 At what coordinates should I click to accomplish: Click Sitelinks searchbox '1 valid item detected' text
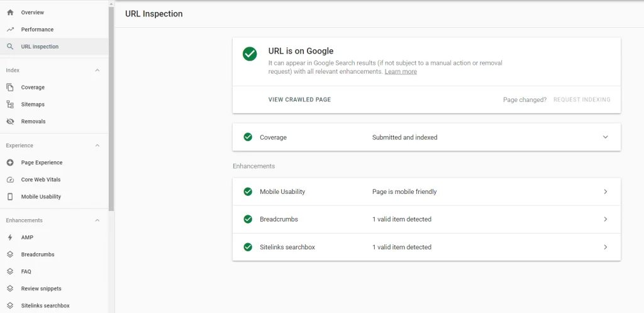pyautogui.click(x=402, y=248)
